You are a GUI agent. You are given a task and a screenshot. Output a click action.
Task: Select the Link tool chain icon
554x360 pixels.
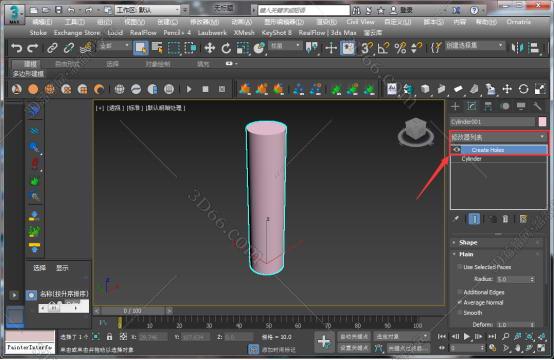coord(52,48)
